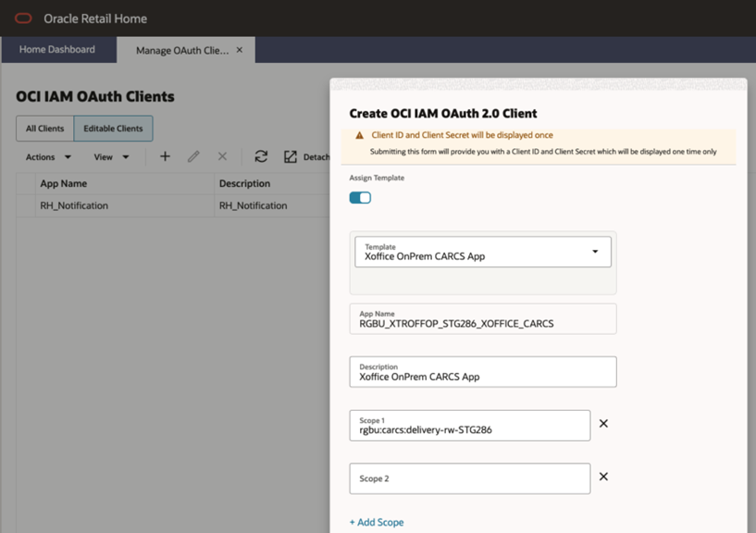Click the Client ID and Client Secret warning text
Image resolution: width=756 pixels, height=533 pixels.
[462, 135]
